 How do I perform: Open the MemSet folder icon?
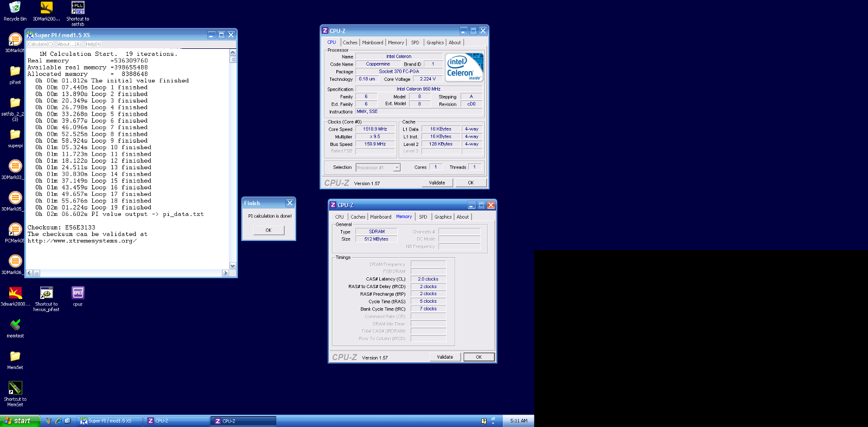pyautogui.click(x=15, y=359)
